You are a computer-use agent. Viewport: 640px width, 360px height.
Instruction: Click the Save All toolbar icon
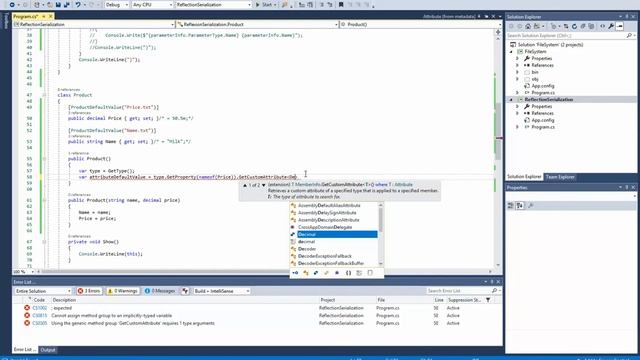(x=67, y=5)
